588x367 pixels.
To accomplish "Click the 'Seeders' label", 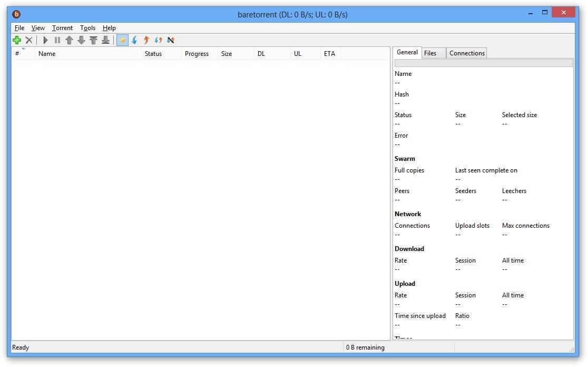I will pos(466,191).
